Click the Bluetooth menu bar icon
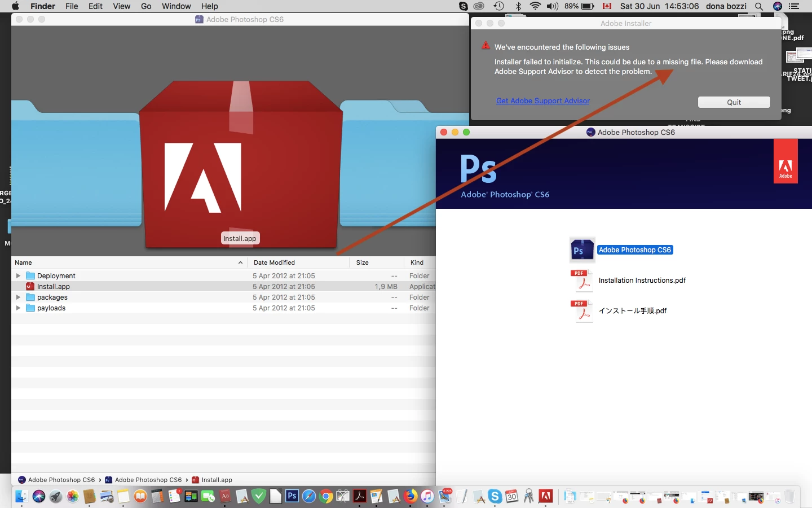The width and height of the screenshot is (812, 508). click(x=519, y=6)
